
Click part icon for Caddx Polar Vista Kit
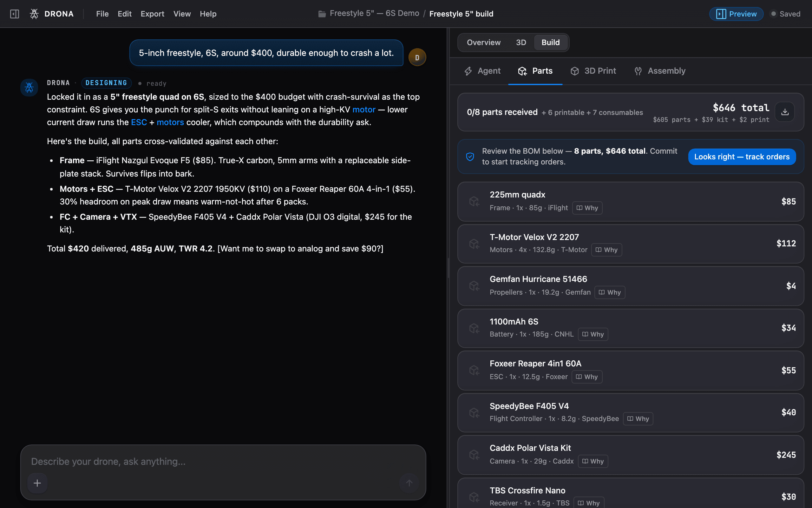(x=474, y=455)
